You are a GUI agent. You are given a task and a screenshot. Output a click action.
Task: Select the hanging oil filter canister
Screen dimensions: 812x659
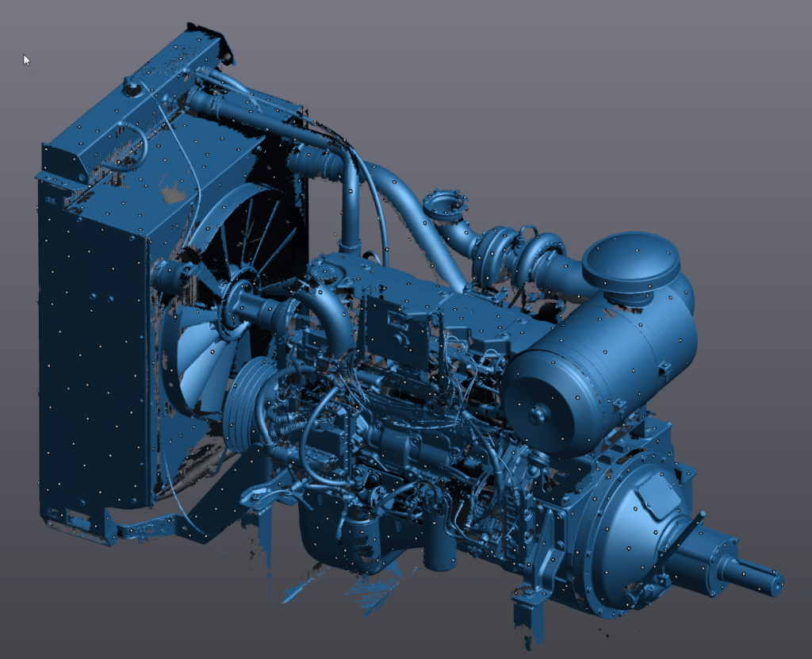tap(440, 549)
